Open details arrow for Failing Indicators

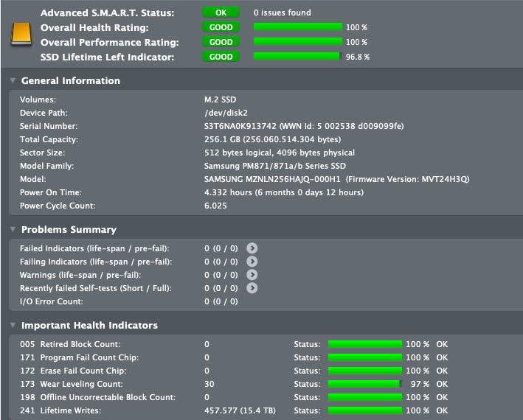click(252, 262)
